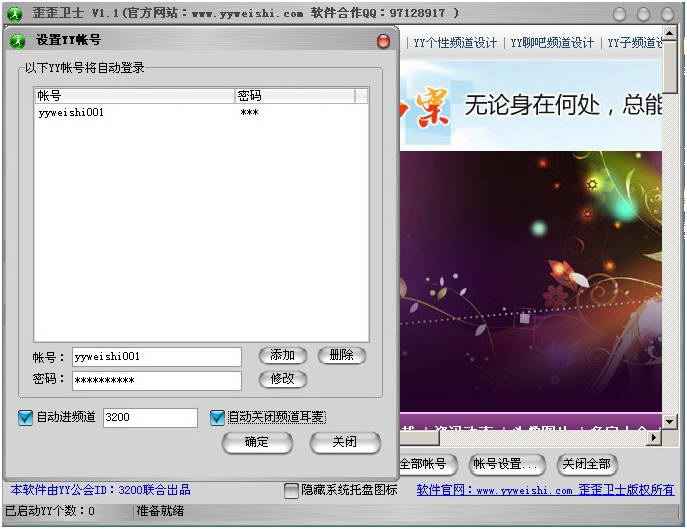This screenshot has width=687, height=529.
Task: Select the yyweishi001 row in account list
Action: pos(201,113)
